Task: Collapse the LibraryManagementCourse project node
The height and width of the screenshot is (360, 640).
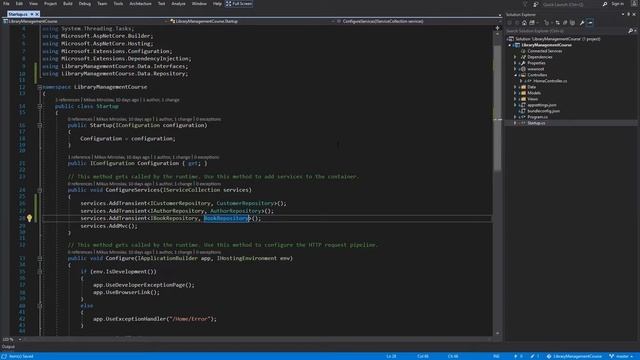Action: [x=509, y=45]
